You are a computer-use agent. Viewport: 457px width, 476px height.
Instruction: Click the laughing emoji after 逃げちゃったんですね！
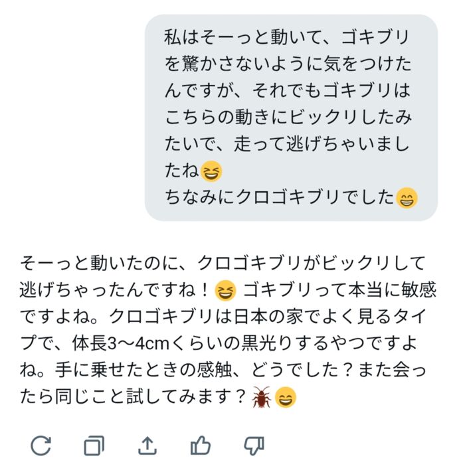tap(226, 290)
